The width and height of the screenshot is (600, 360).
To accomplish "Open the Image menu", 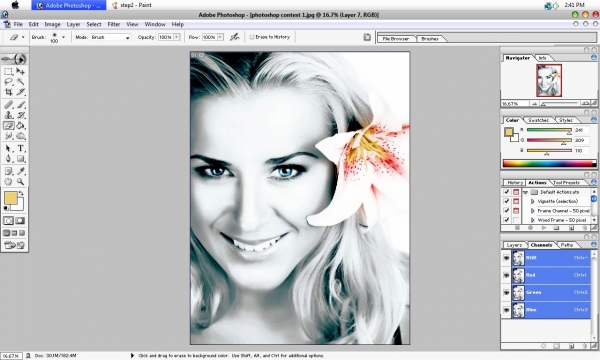I will pyautogui.click(x=52, y=24).
